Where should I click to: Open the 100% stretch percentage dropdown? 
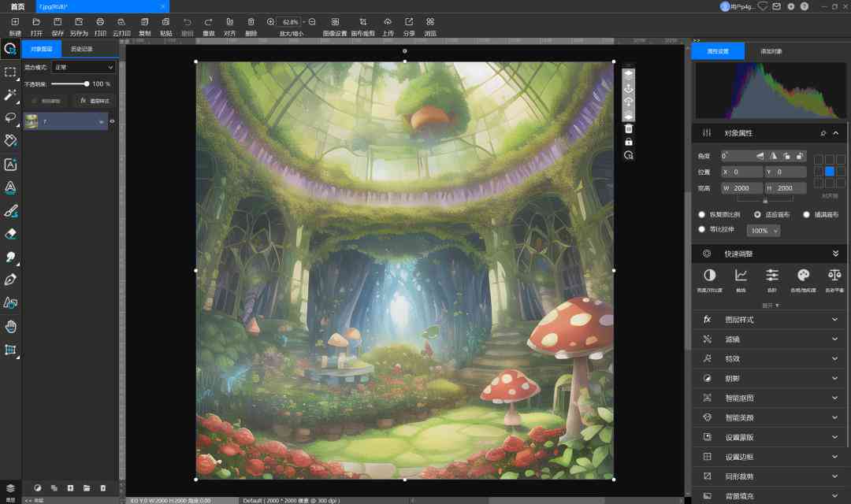point(764,231)
